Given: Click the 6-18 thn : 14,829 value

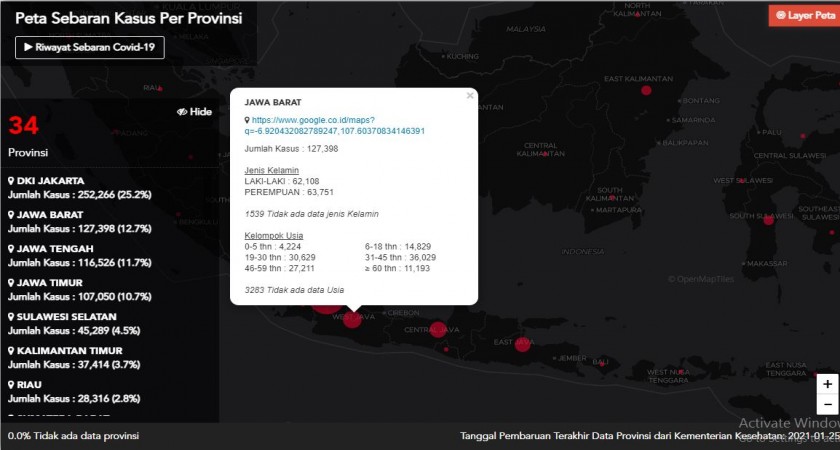Looking at the screenshot, I should click(398, 246).
